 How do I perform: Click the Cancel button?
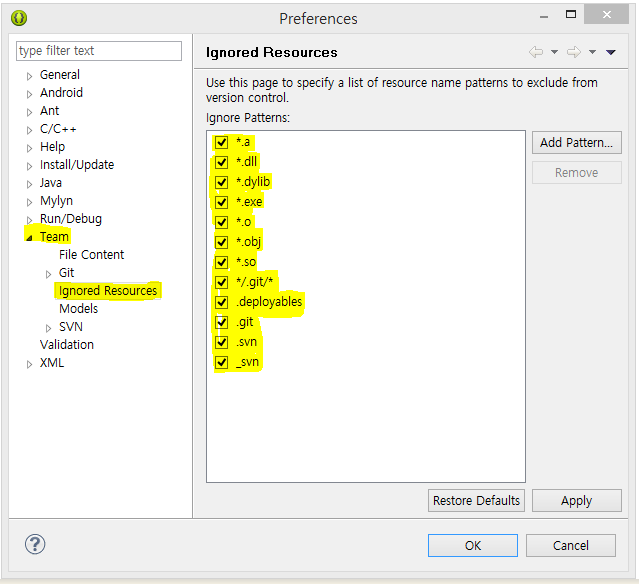tap(571, 545)
